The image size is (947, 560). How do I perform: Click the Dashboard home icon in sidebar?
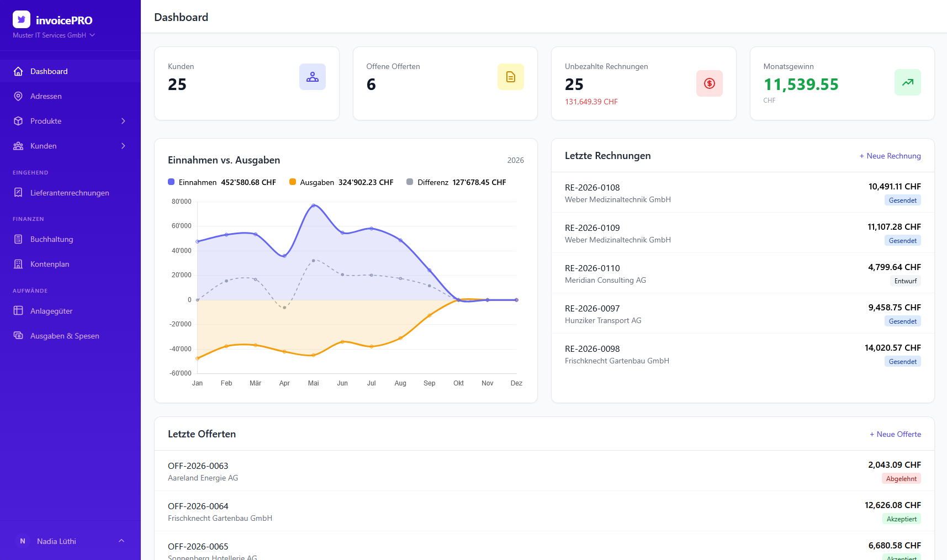pyautogui.click(x=18, y=71)
